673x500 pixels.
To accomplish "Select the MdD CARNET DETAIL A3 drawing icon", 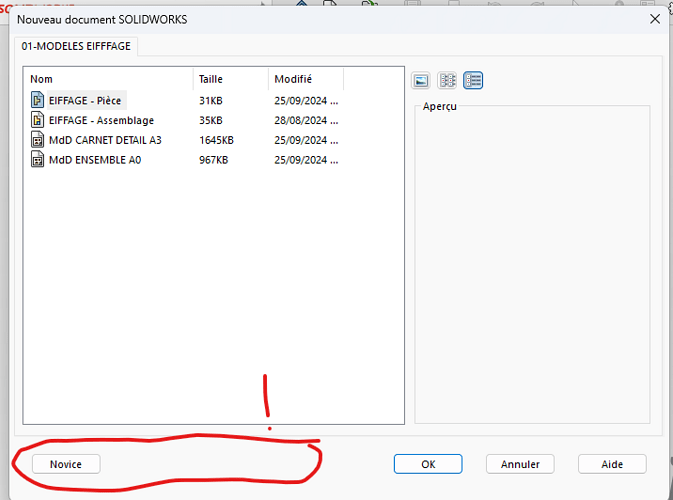I will 37,139.
